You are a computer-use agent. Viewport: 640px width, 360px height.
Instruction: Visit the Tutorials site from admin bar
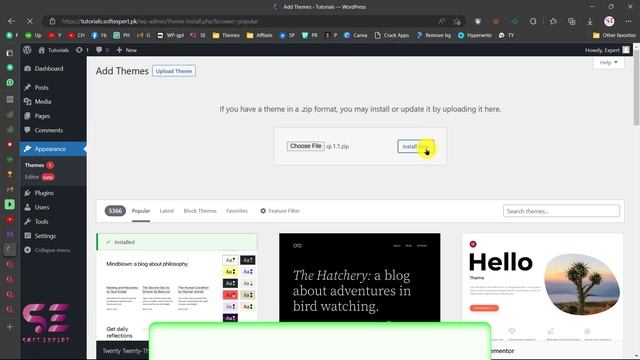click(x=54, y=50)
